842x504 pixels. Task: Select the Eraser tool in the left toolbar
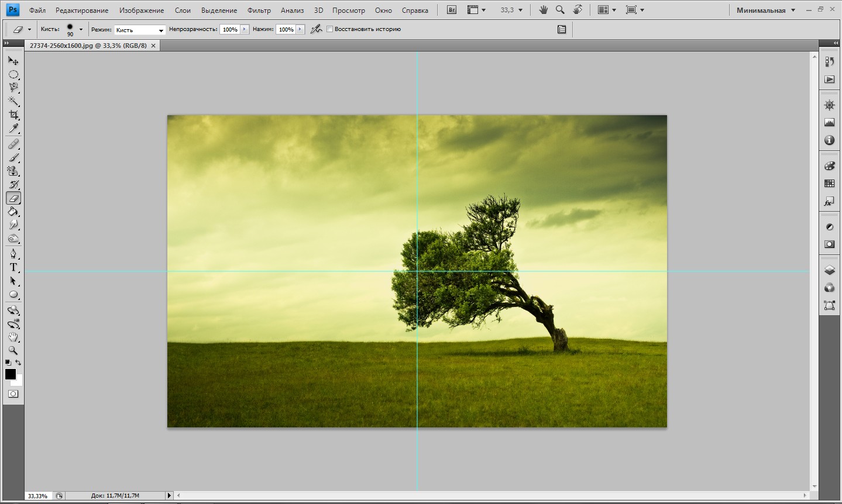(13, 198)
